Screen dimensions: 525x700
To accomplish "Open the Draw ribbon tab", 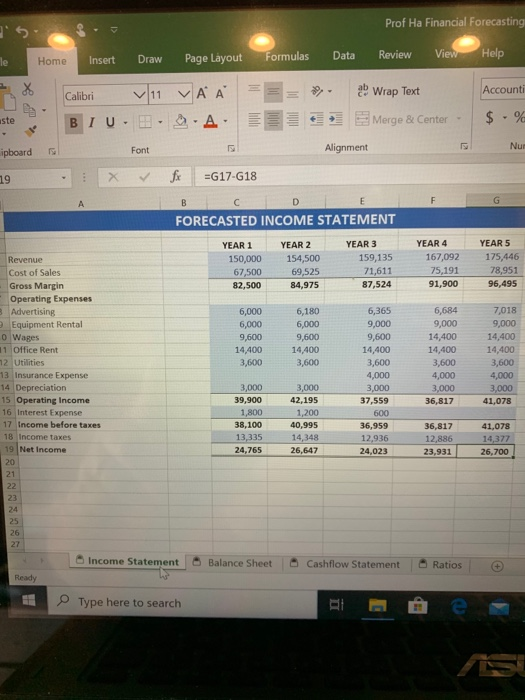I will [150, 59].
